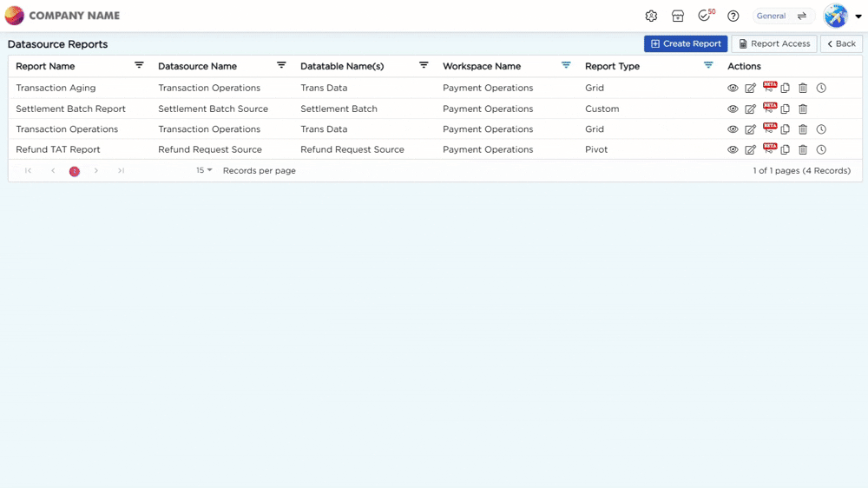
Task: Click the Create Report button
Action: coord(686,43)
